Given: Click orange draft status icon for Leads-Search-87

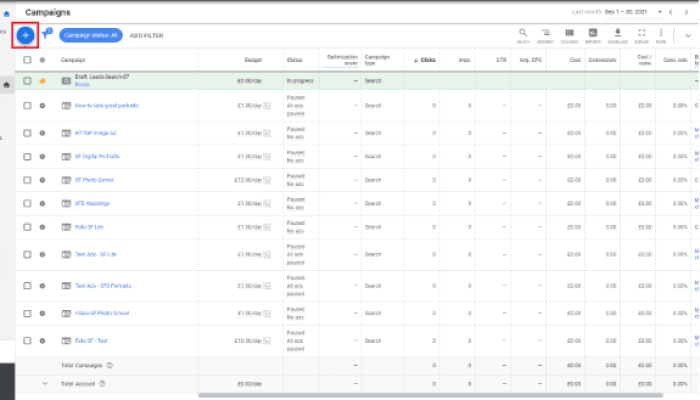Looking at the screenshot, I should [x=42, y=81].
